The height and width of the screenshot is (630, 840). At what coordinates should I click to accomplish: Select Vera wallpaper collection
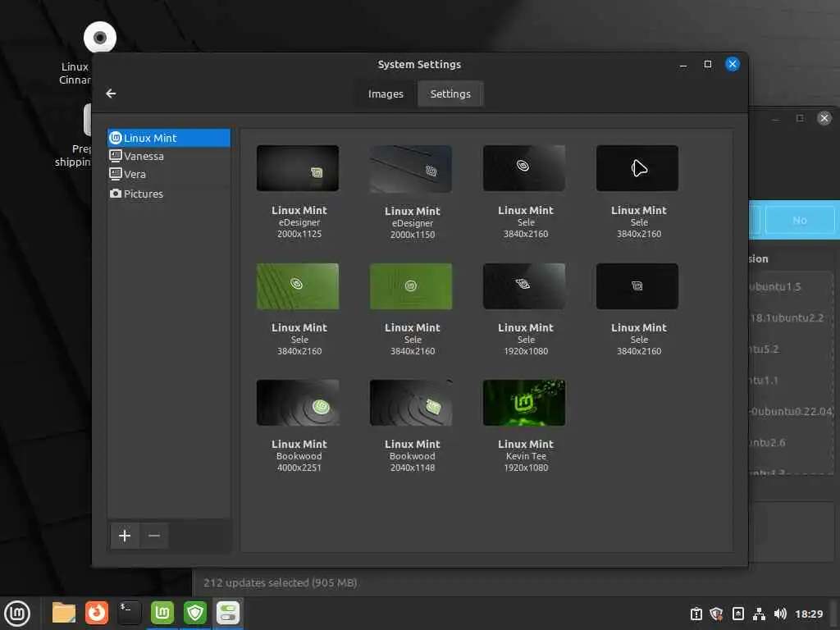(x=169, y=174)
